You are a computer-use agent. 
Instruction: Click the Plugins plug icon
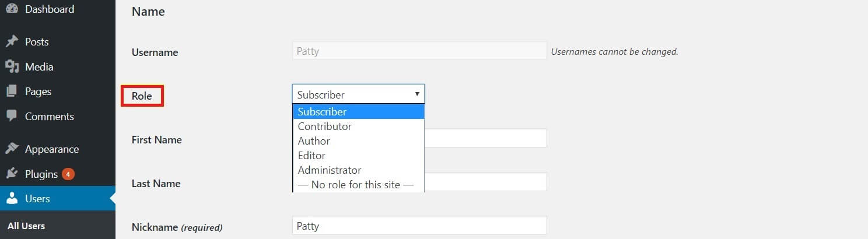(x=12, y=174)
